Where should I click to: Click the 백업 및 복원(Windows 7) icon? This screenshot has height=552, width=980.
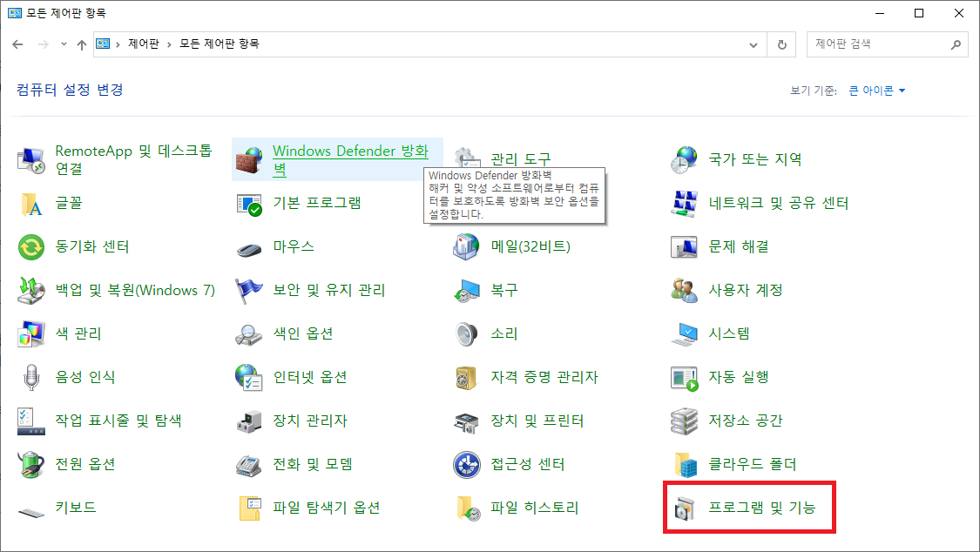[30, 291]
